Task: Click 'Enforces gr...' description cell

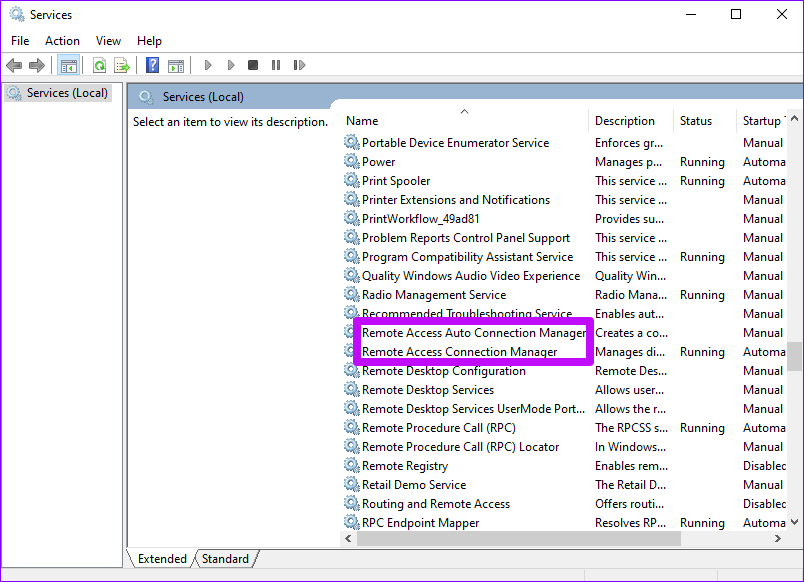Action: pyautogui.click(x=629, y=143)
